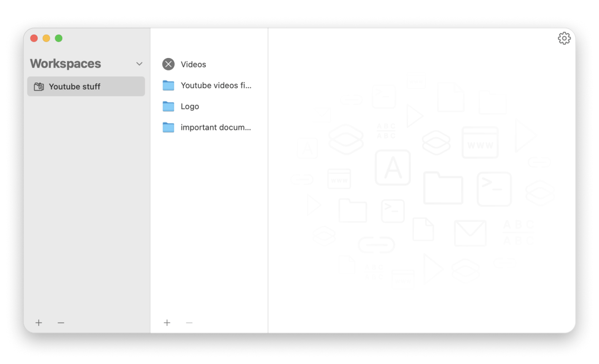This screenshot has width=599, height=364.
Task: Maximize the window with green button
Action: point(58,38)
